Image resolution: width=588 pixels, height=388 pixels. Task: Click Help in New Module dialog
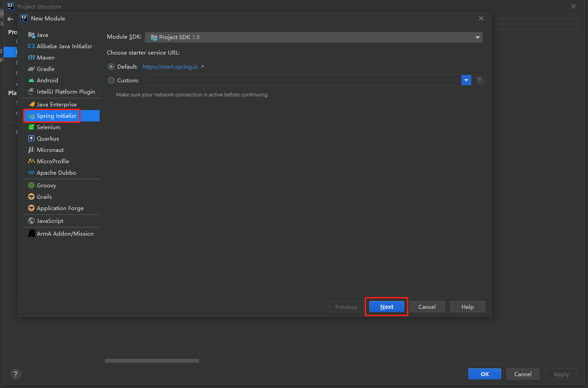click(x=467, y=307)
